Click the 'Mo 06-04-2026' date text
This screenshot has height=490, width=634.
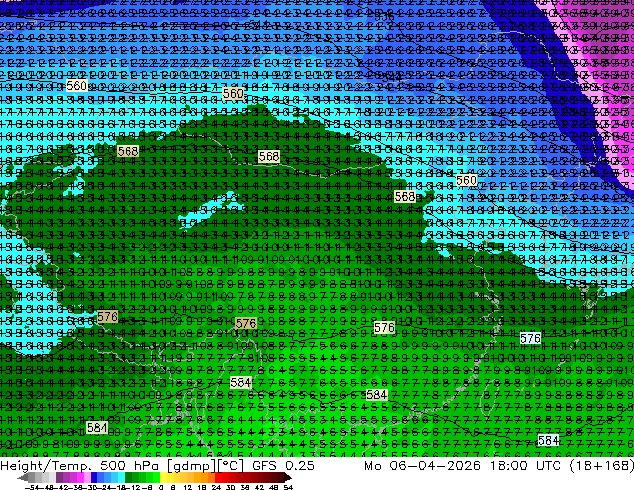click(x=423, y=466)
